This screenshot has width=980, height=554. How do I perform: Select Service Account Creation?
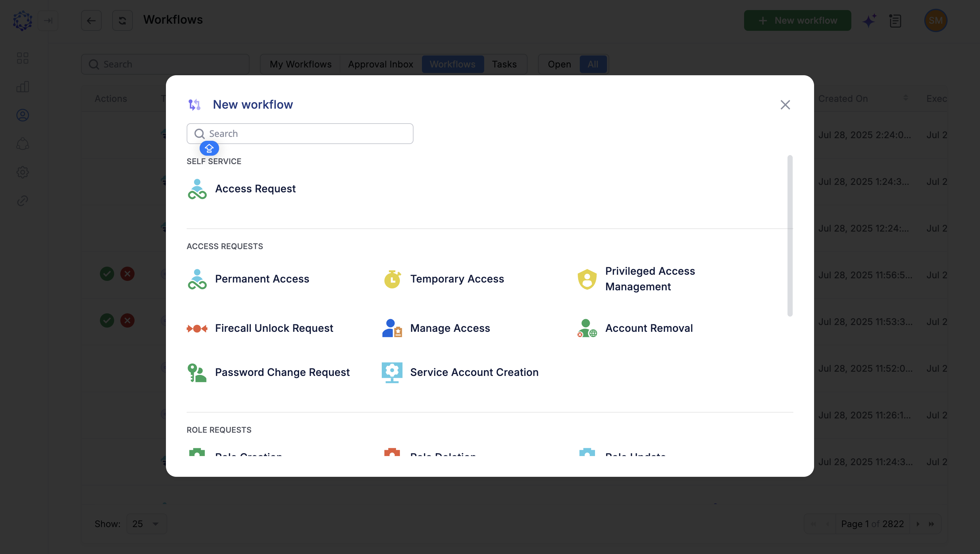[474, 372]
